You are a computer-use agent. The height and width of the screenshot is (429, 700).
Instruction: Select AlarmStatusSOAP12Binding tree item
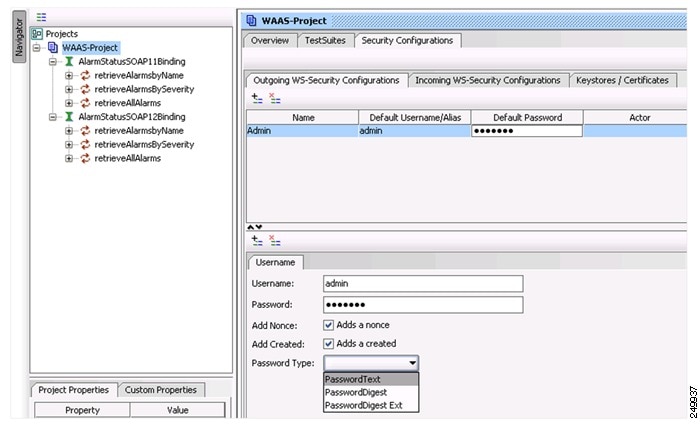[132, 117]
